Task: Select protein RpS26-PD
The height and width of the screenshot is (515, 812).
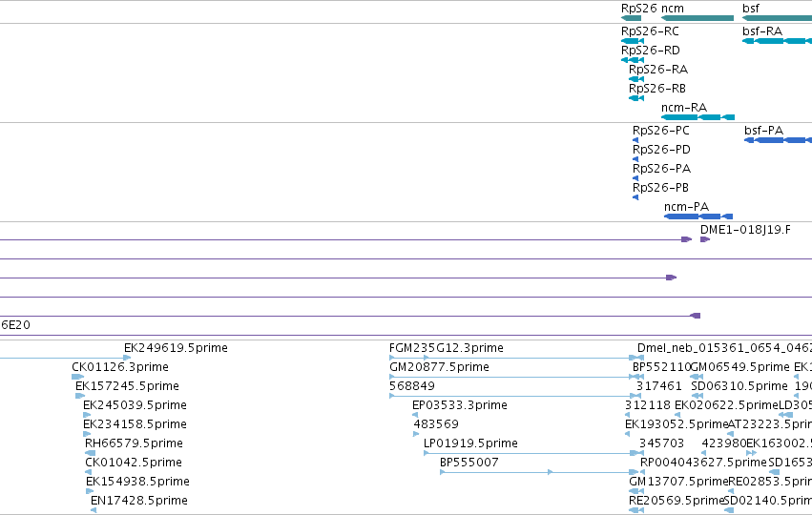Action: [x=661, y=150]
